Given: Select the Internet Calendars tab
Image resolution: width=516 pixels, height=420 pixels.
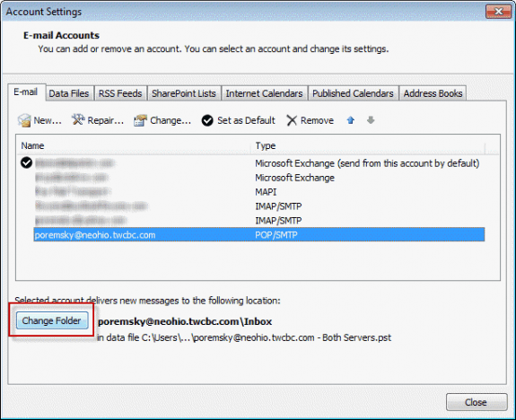Looking at the screenshot, I should point(264,93).
